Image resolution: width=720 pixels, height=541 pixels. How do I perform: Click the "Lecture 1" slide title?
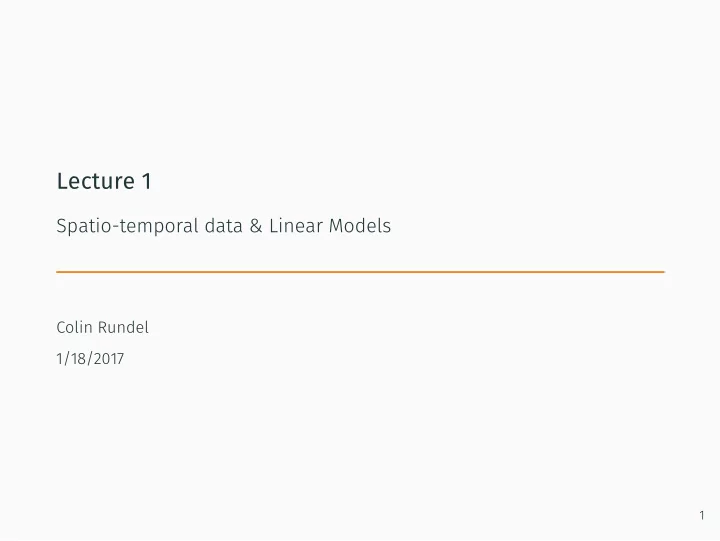(x=104, y=181)
